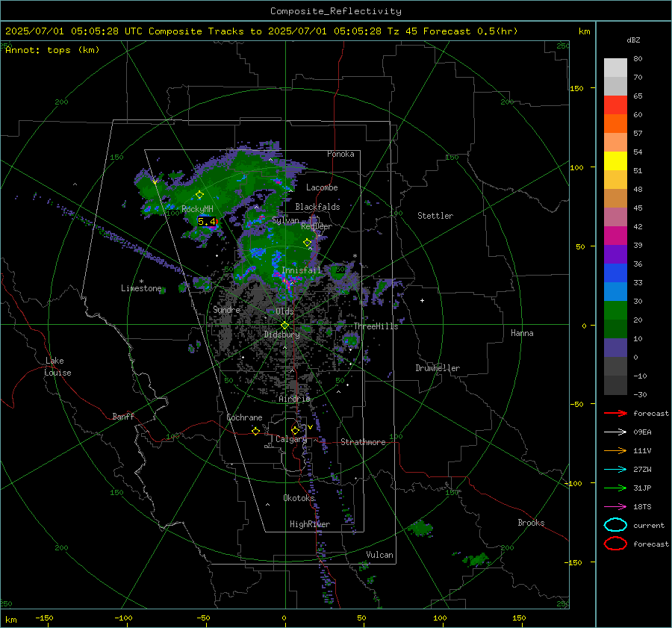This screenshot has width=672, height=628.
Task: Pick the yellow 54 dBZ color swatch
Action: 615,161
